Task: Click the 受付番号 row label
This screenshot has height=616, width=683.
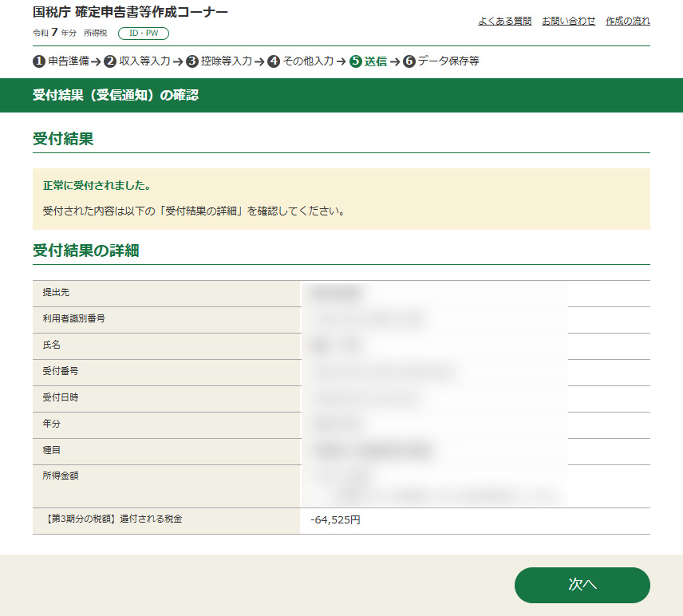Action: coord(61,371)
